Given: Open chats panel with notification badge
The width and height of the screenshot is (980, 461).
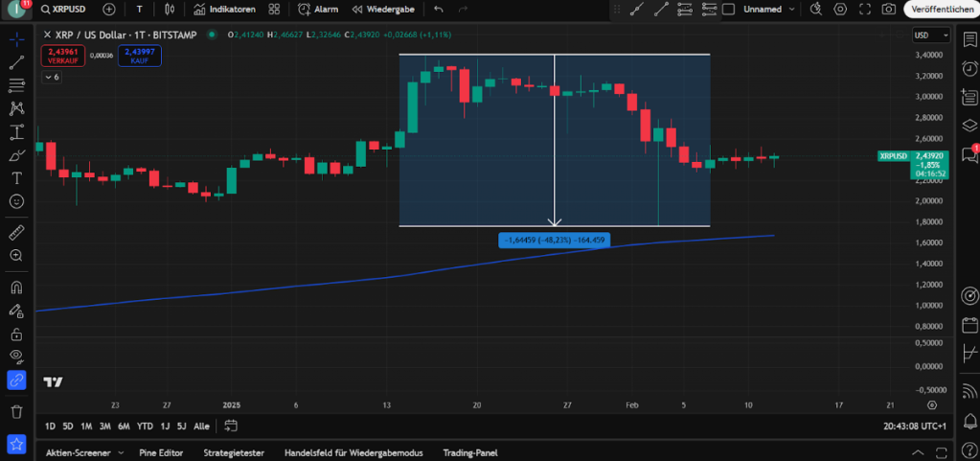Looking at the screenshot, I should (969, 153).
